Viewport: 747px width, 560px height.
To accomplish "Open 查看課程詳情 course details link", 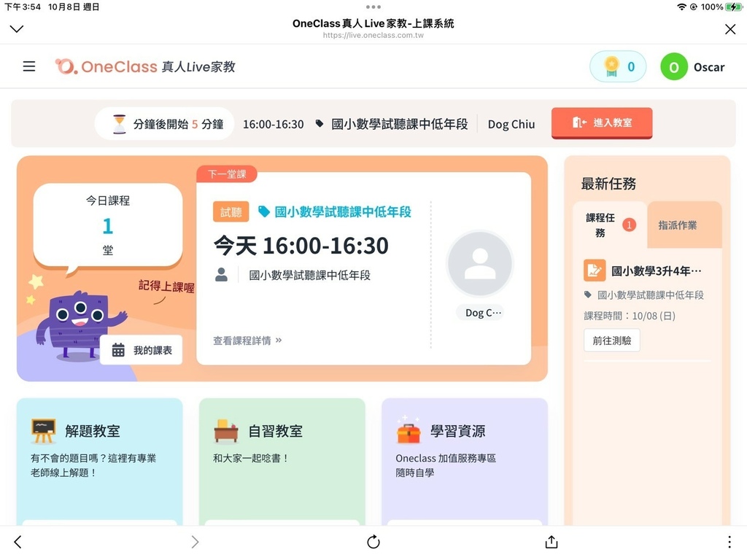I will [247, 341].
